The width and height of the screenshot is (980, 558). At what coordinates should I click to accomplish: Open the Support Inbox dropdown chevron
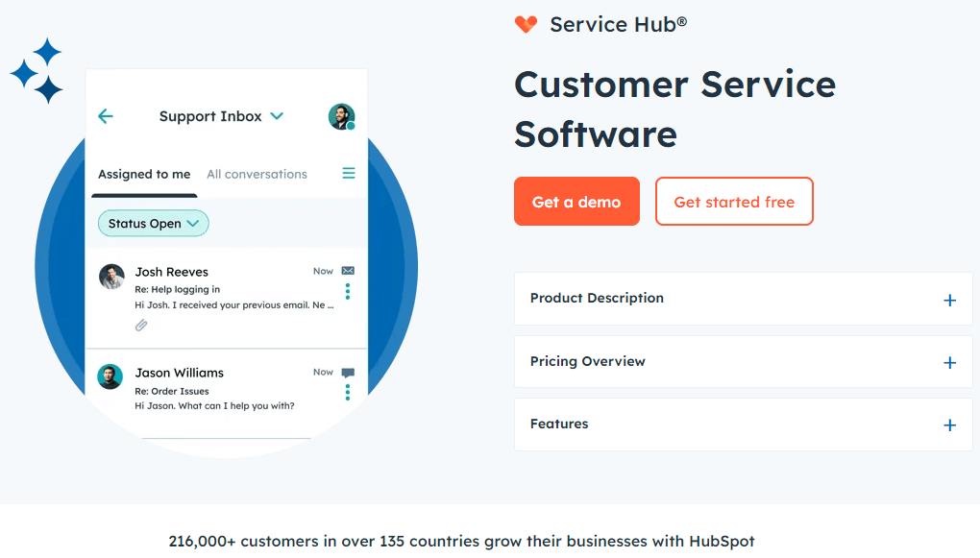(277, 116)
